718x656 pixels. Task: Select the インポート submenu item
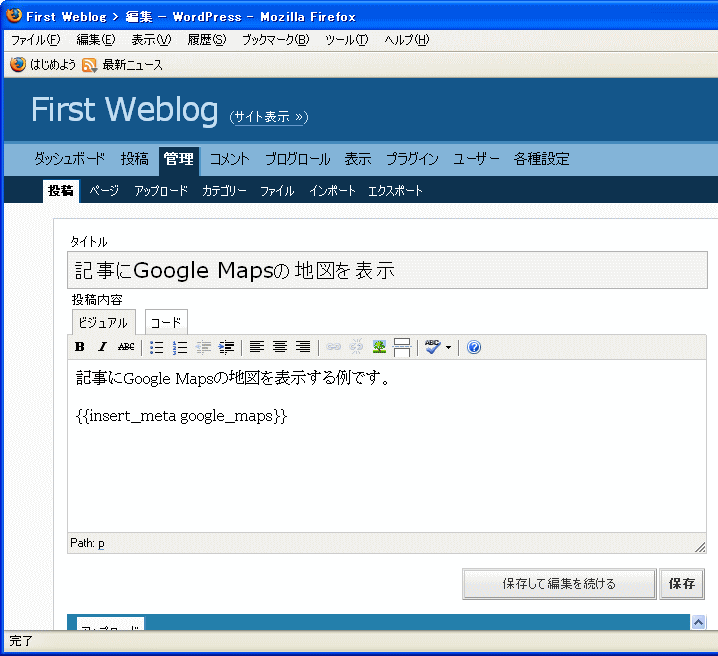coord(332,190)
